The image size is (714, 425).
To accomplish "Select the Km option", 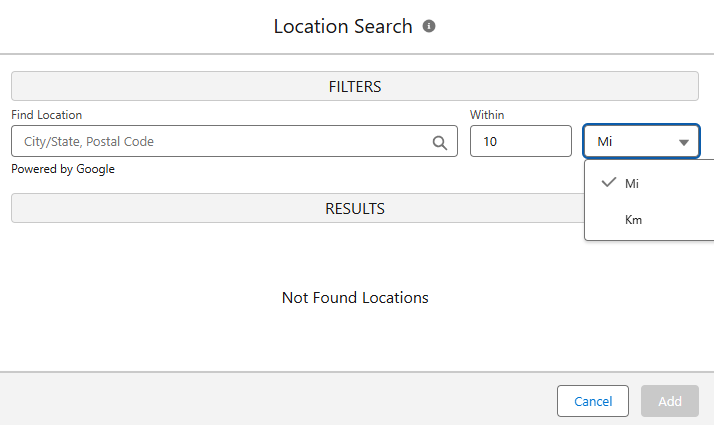I will point(633,219).
